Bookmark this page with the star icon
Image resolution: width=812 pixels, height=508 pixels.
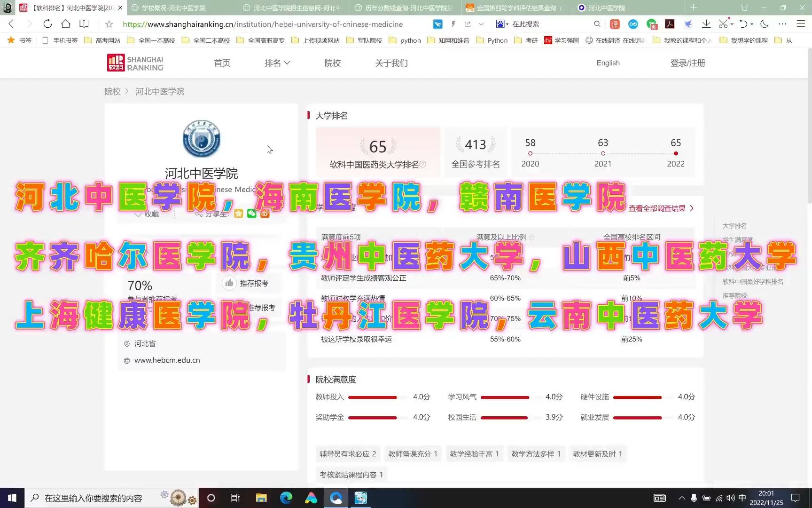pos(109,24)
